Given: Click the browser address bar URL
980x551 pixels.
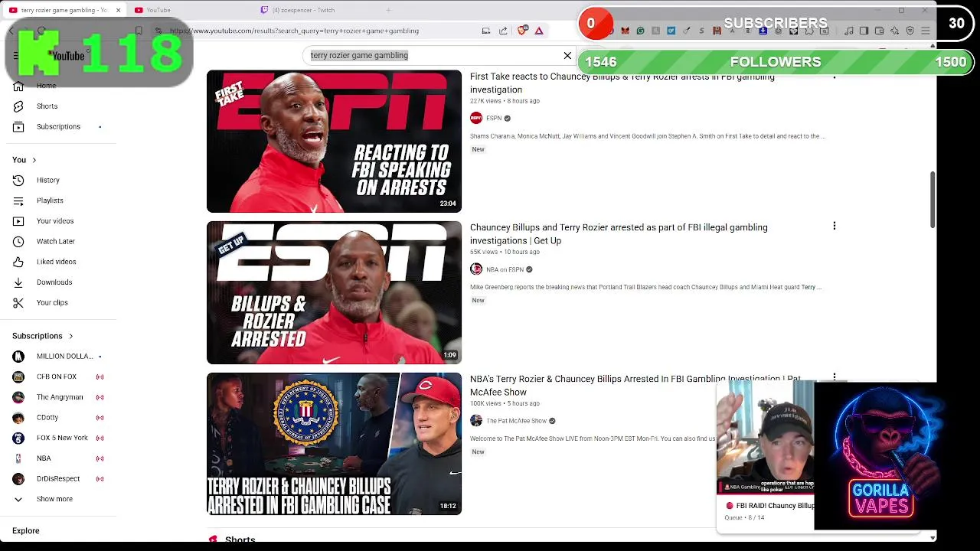Looking at the screenshot, I should tap(294, 31).
